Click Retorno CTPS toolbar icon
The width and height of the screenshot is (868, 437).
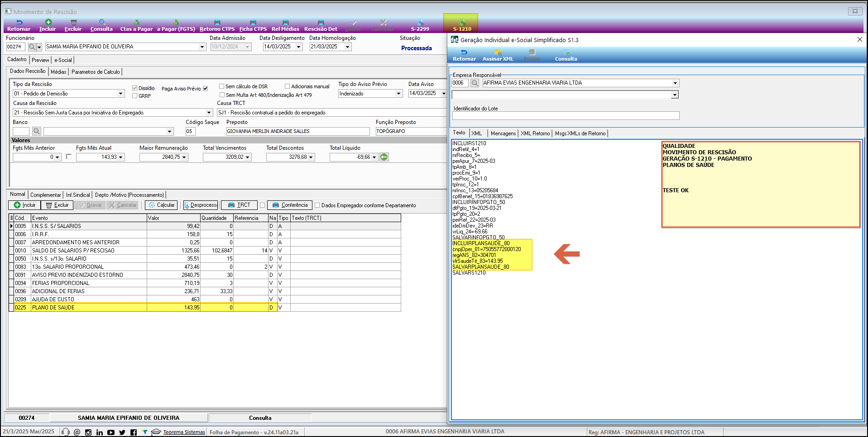(217, 25)
